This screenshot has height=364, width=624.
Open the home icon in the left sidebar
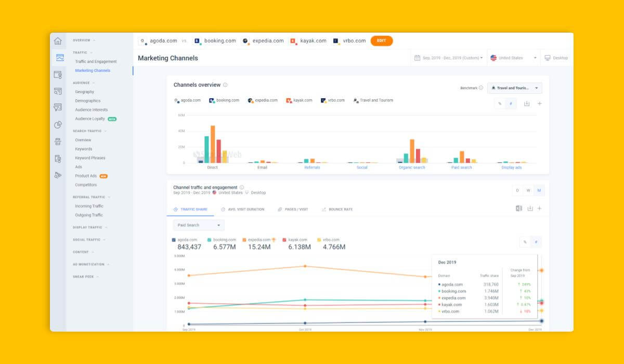tap(57, 40)
